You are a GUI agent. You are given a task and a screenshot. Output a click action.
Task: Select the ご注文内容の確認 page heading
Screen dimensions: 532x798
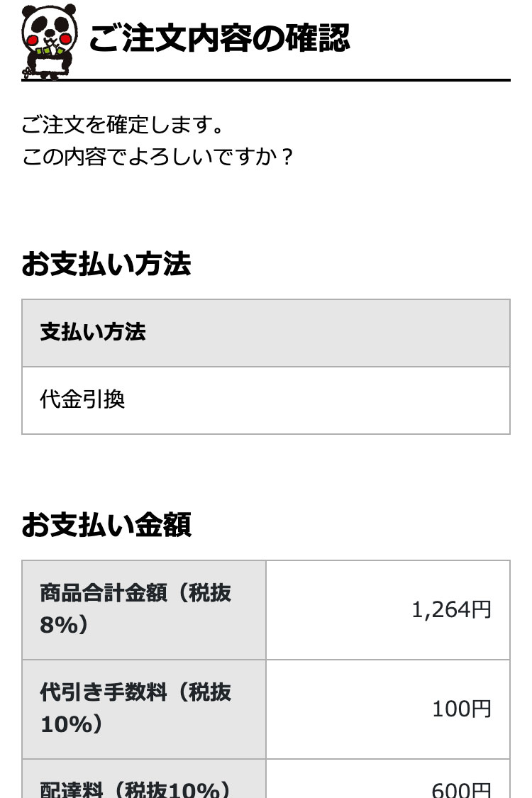click(x=219, y=38)
